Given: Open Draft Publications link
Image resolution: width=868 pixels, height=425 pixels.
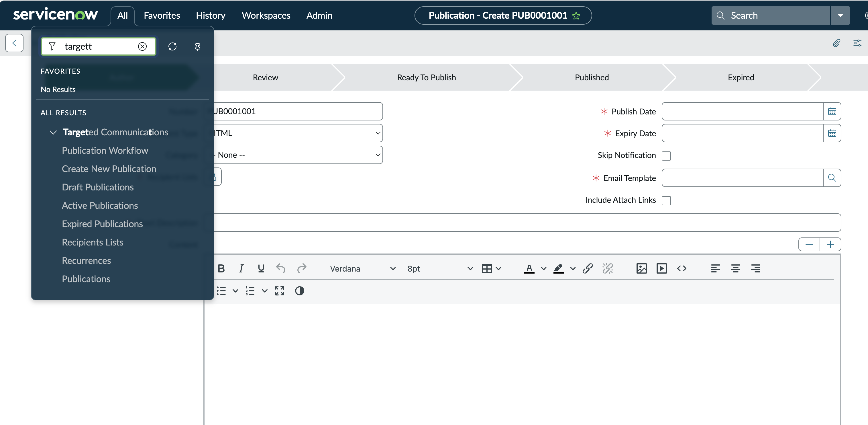Looking at the screenshot, I should point(98,187).
